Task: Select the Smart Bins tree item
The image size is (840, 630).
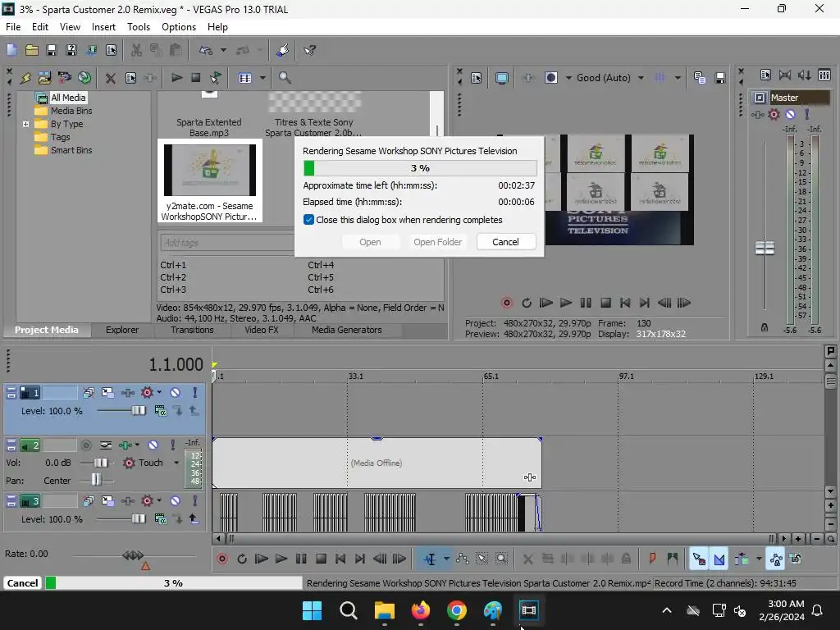Action: [71, 151]
